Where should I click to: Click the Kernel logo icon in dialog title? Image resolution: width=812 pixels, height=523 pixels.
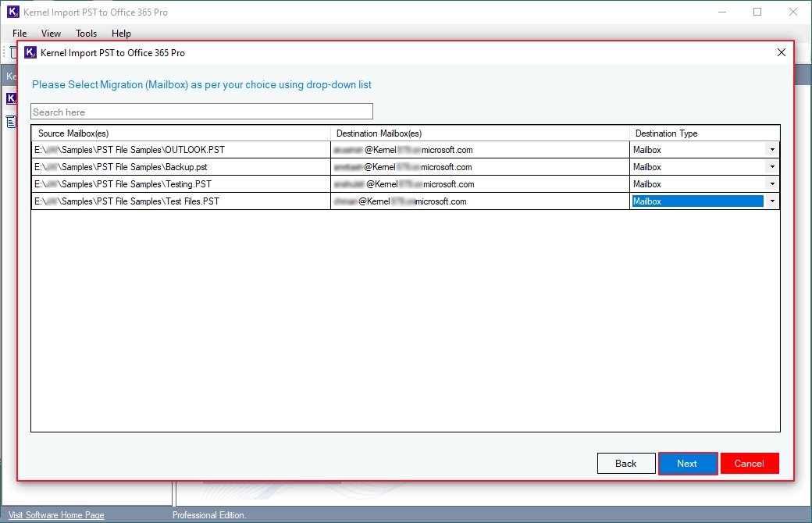(x=30, y=52)
